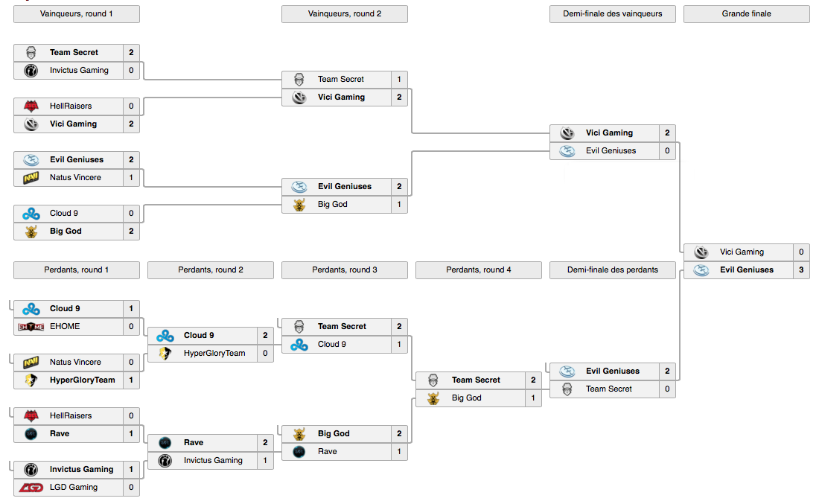The width and height of the screenshot is (819, 504).
Task: Click the Vici Gaming logo in Demi-finale des vainqueurs
Action: point(567,133)
